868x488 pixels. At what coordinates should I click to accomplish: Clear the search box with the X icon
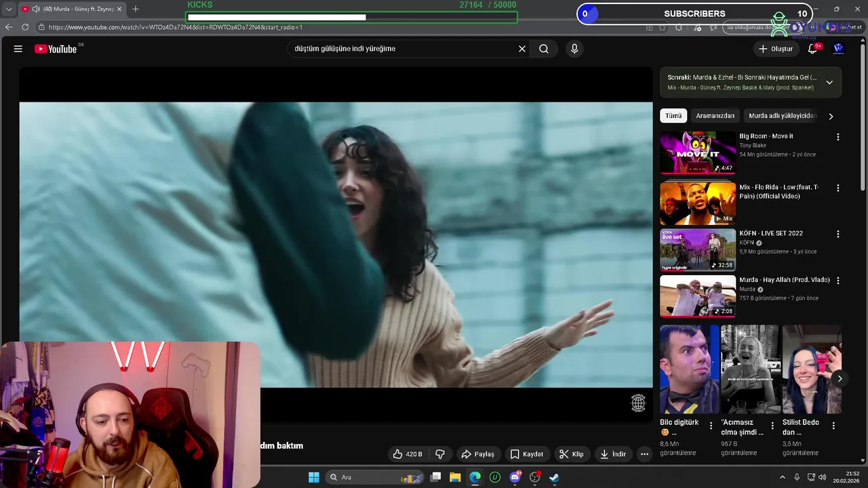pos(522,49)
